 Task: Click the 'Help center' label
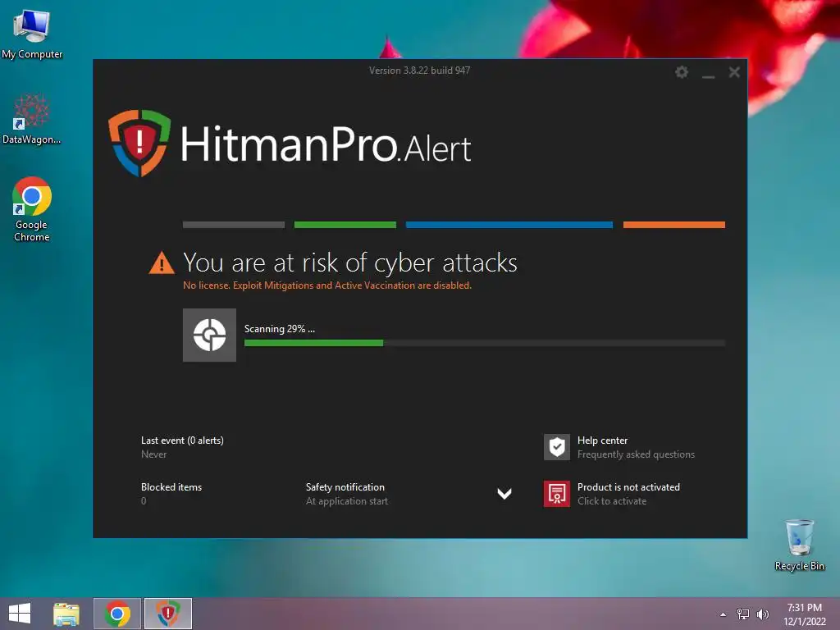[x=602, y=441]
